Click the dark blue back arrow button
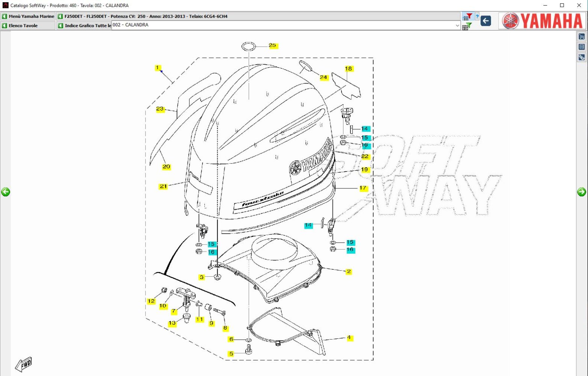The height and width of the screenshot is (376, 588). click(x=486, y=21)
